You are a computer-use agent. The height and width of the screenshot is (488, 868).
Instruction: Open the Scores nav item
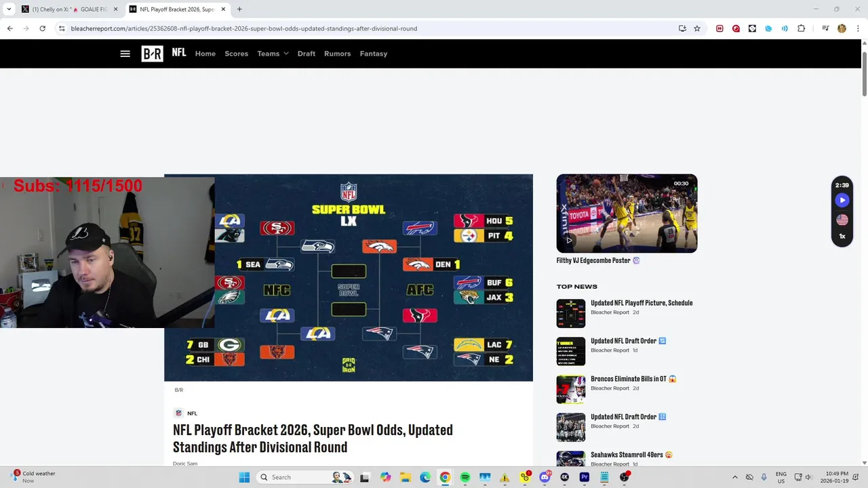coord(237,54)
